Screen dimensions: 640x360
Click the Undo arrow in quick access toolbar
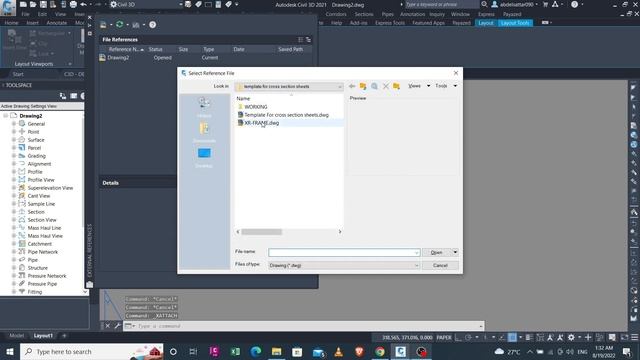pyautogui.click(x=84, y=4)
